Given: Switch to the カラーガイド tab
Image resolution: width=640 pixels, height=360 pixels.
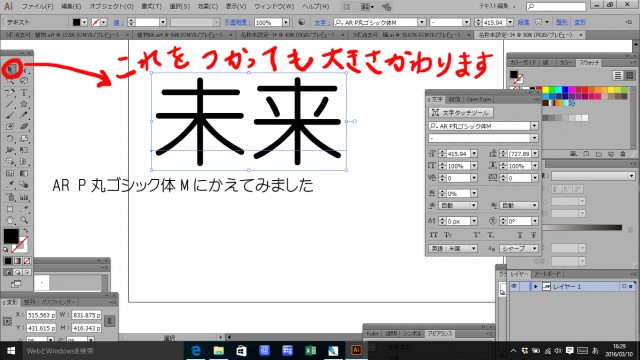Looking at the screenshot, I should (x=522, y=63).
